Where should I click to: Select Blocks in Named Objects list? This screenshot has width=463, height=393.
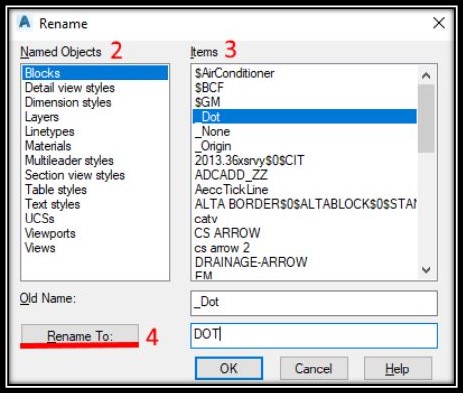point(95,73)
